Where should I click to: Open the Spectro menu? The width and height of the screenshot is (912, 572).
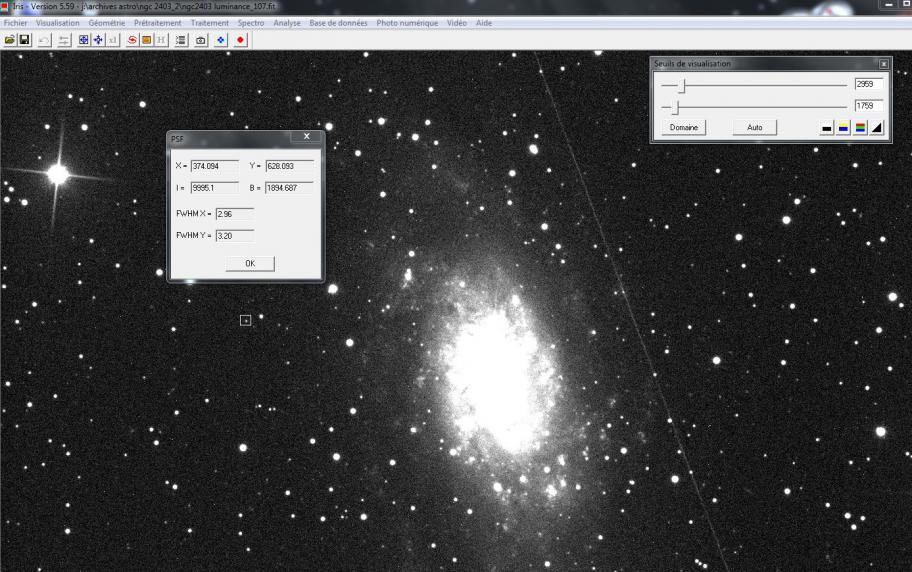point(251,23)
